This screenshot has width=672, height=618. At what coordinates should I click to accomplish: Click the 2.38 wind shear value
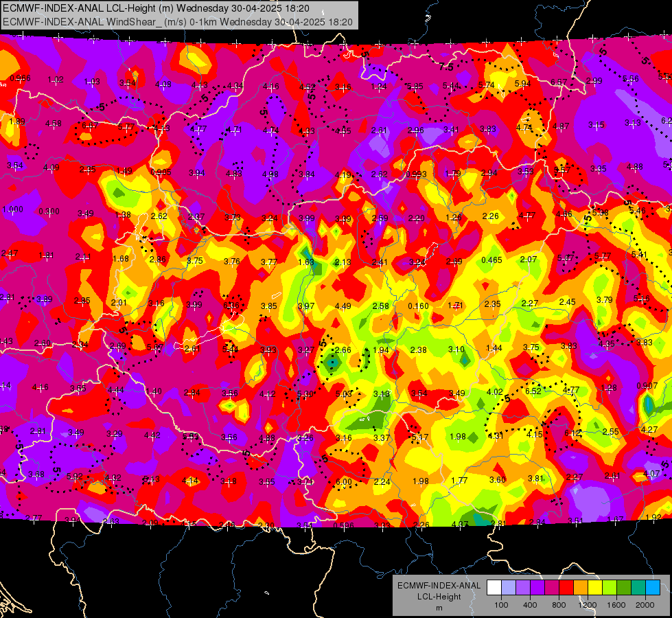tap(418, 350)
